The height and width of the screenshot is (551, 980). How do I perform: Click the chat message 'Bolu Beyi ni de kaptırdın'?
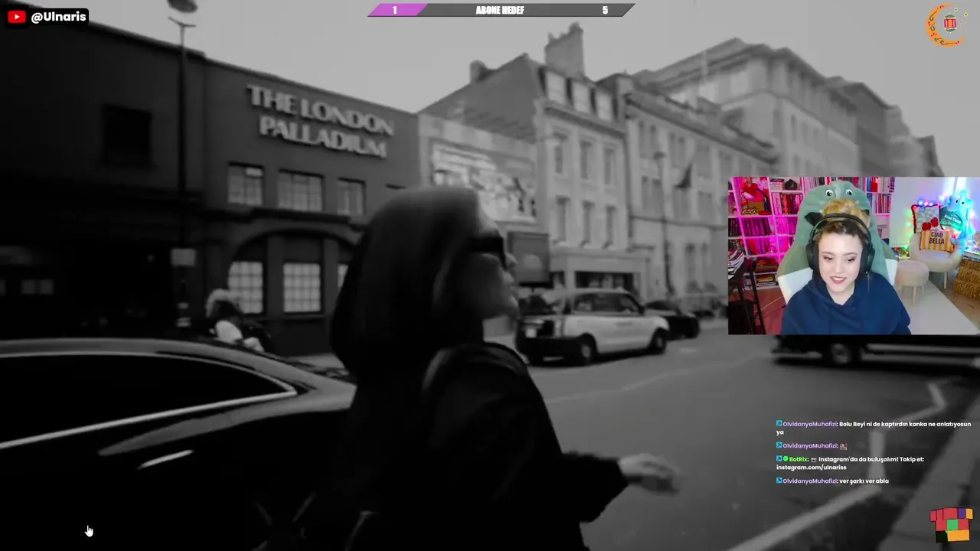874,428
